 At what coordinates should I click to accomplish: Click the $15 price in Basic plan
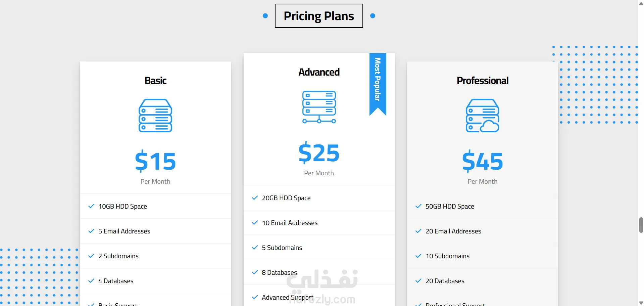point(155,161)
